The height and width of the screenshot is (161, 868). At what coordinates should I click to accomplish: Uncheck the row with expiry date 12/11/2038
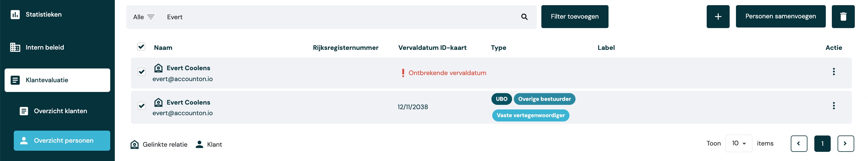coord(142,106)
